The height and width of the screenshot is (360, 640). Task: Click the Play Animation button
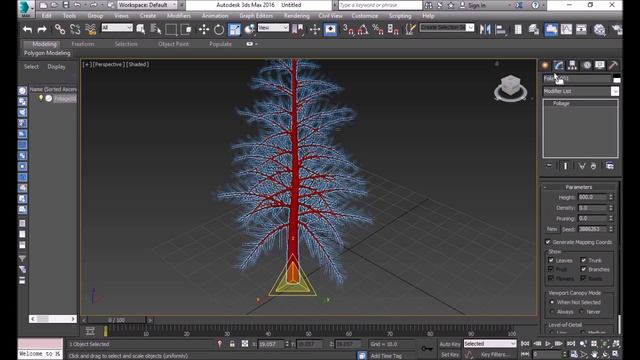548,344
